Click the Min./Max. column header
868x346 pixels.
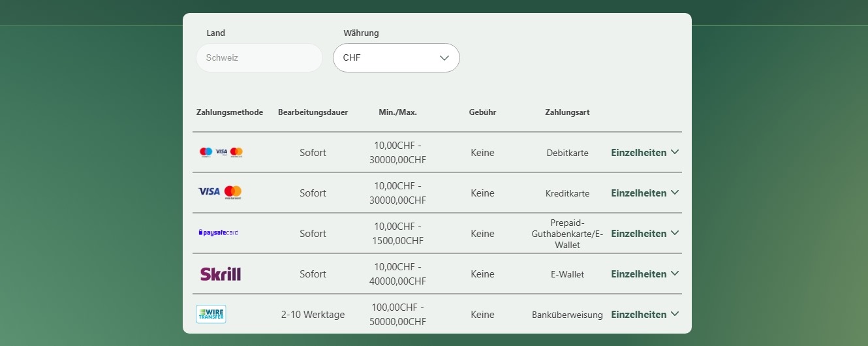tap(398, 112)
